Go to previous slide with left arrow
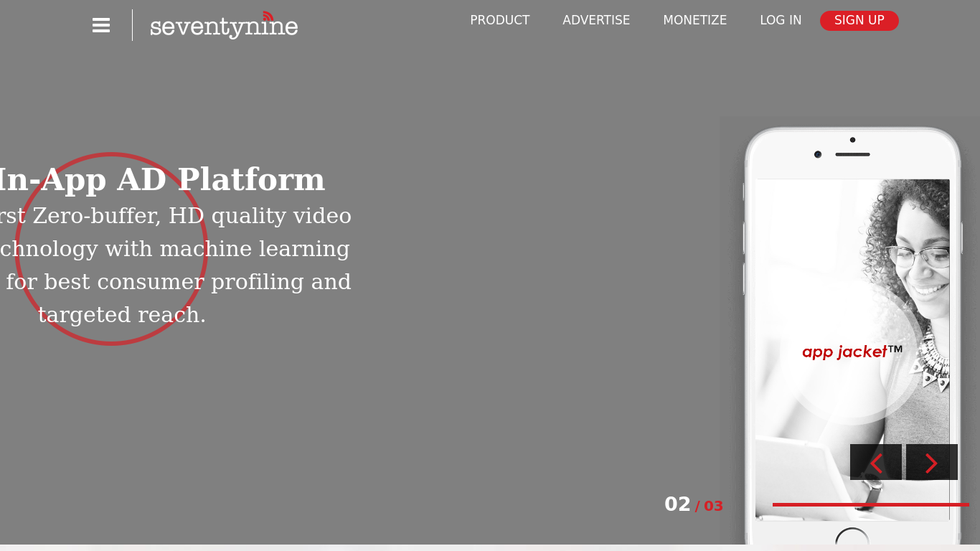 click(875, 462)
